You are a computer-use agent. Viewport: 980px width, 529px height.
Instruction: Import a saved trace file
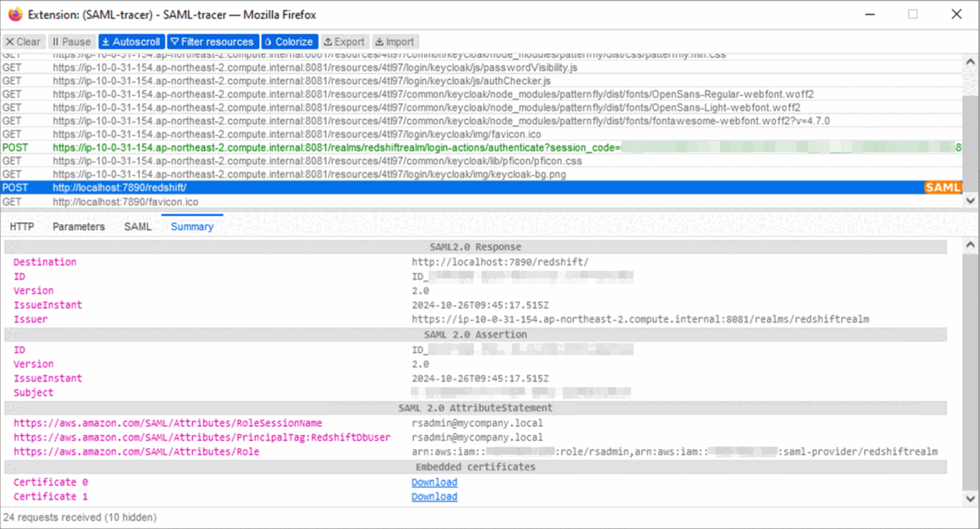395,42
